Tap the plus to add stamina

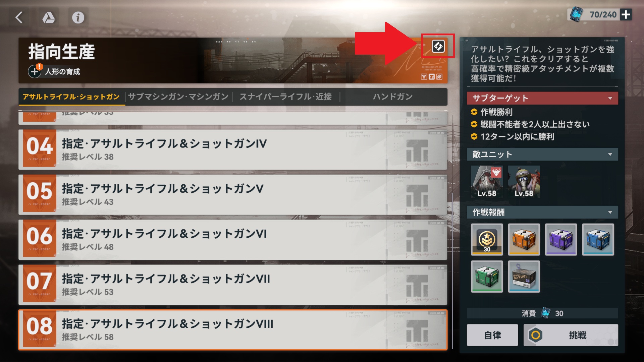(626, 15)
